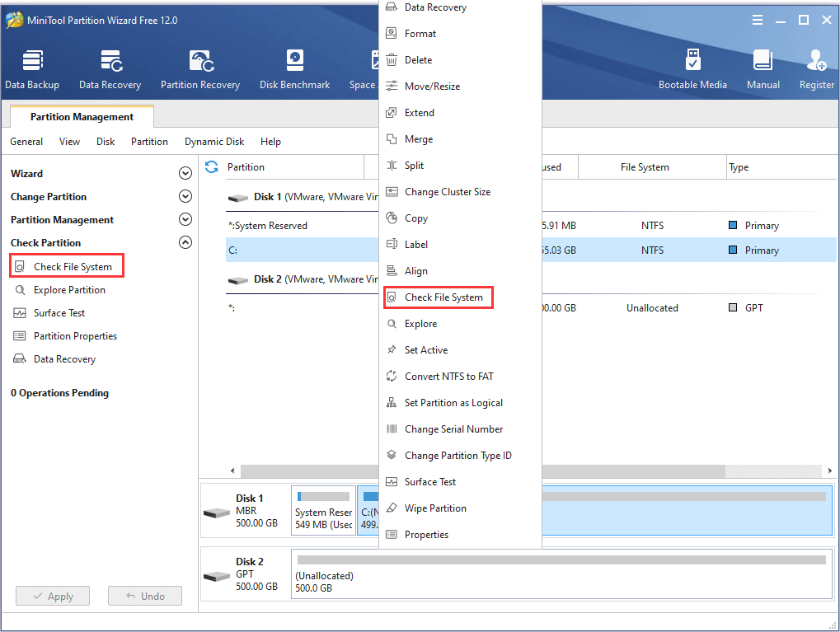Expand the Change Partition section
This screenshot has height=632, width=840.
click(185, 197)
